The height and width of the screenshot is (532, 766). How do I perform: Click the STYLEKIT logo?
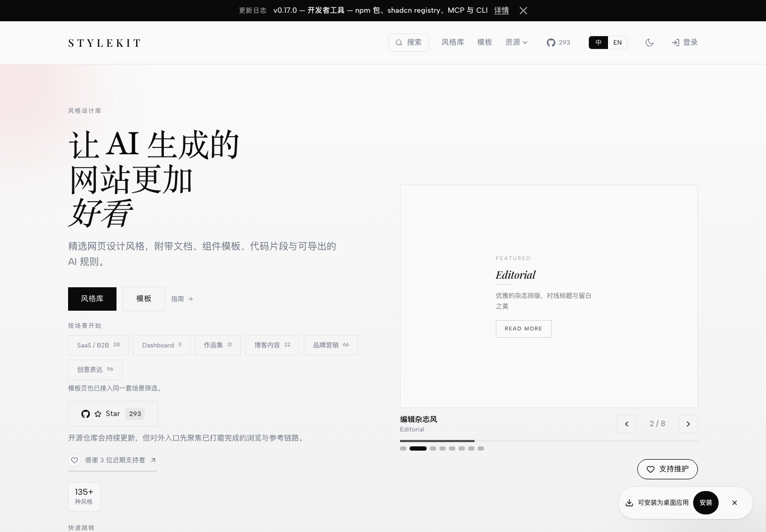point(105,43)
